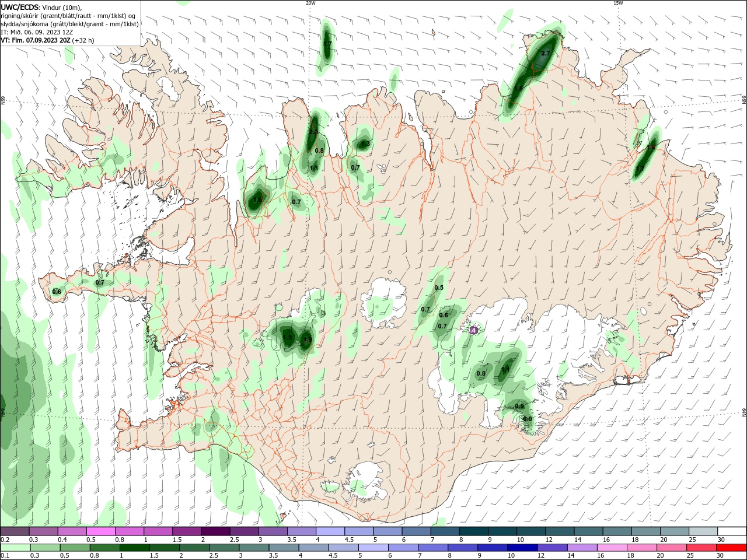Click the 20W longitude label at the top
The image size is (747, 560).
click(x=311, y=3)
